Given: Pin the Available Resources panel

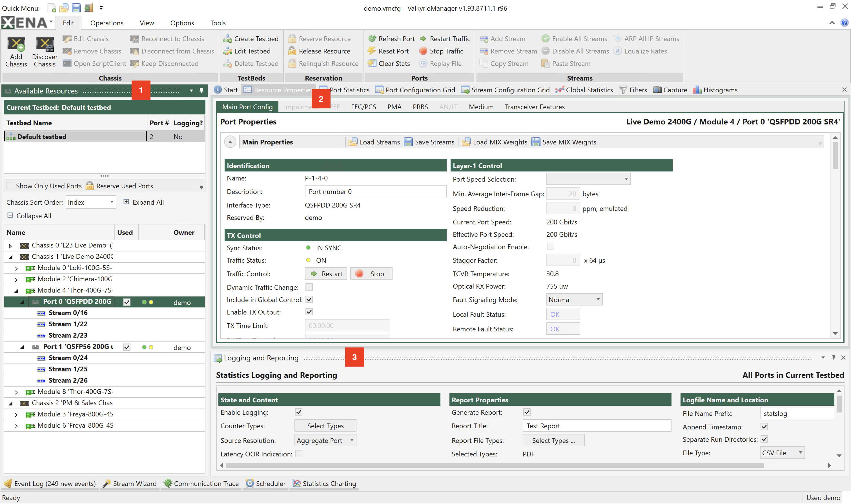Looking at the screenshot, I should coord(201,91).
